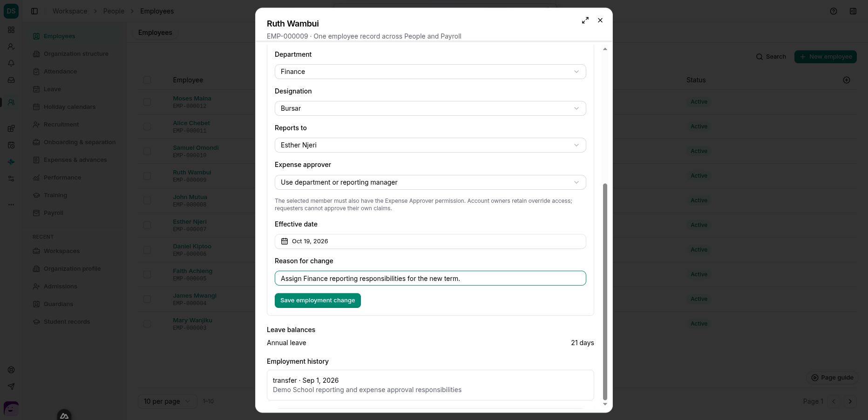Open John Mutua's employee record link

click(x=190, y=197)
